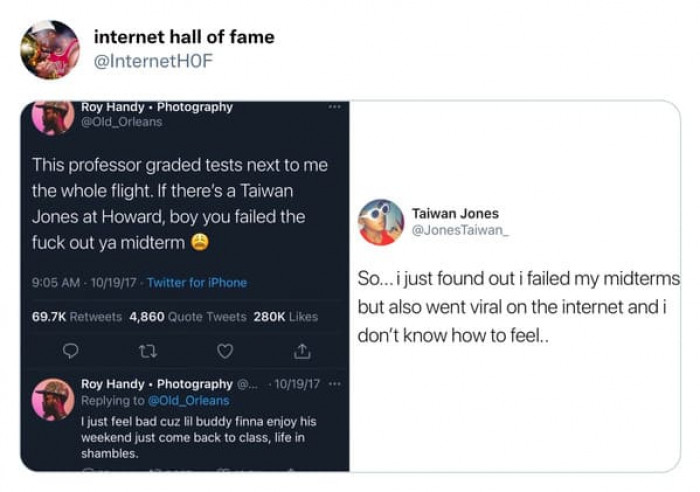Expand more options on the main tweet
This screenshot has height=492, width=700.
click(334, 107)
